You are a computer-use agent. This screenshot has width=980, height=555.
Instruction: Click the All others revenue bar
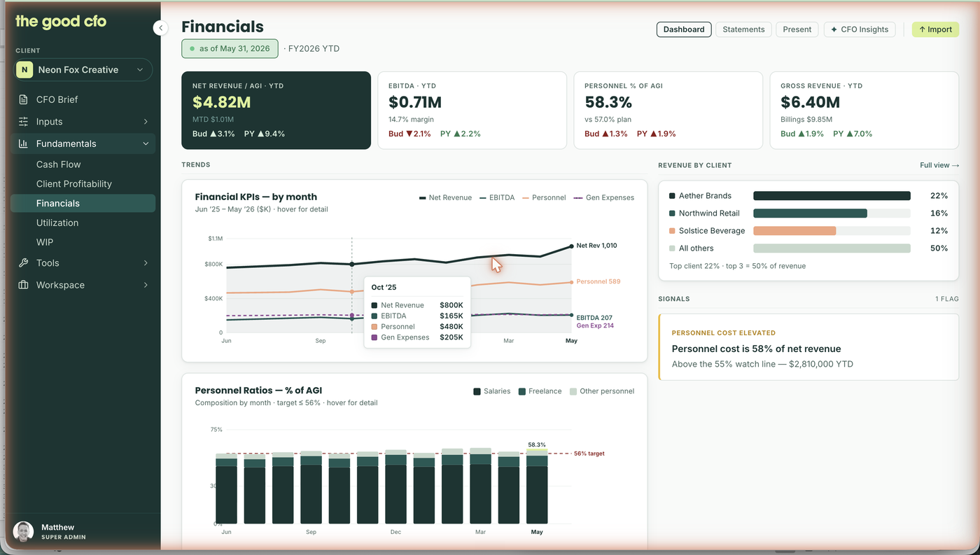(832, 248)
